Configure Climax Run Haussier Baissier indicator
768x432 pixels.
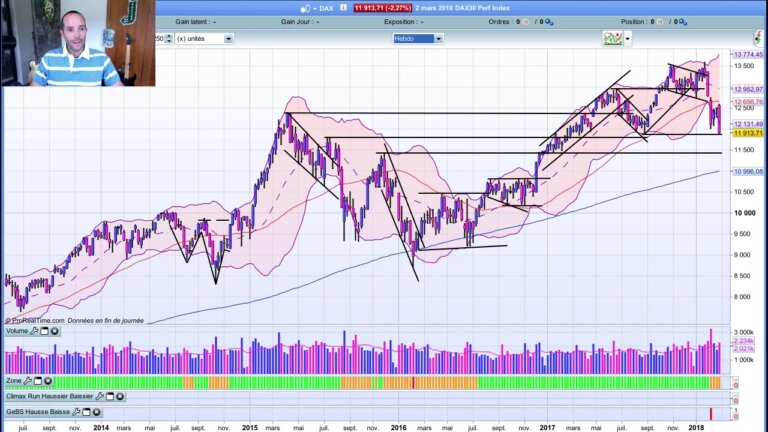click(102, 396)
